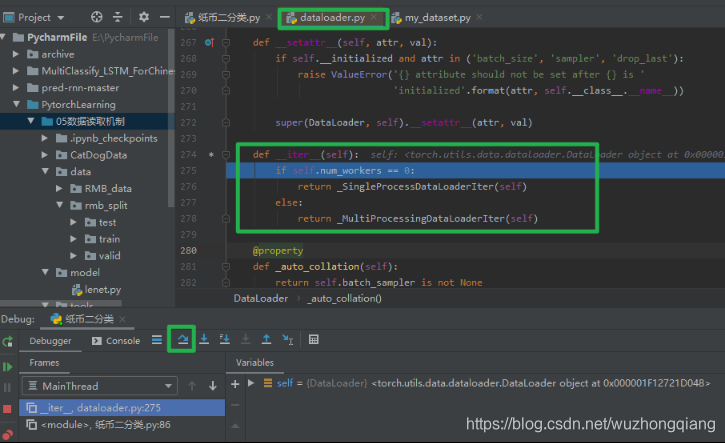This screenshot has width=725, height=443.
Task: Close the my_dataset.py editor tab
Action: tap(479, 17)
